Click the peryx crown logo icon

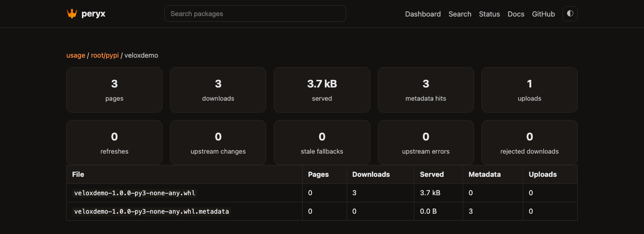coord(72,14)
